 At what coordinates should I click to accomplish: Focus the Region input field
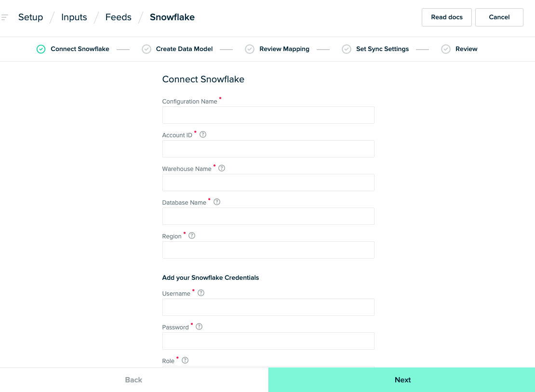click(268, 250)
